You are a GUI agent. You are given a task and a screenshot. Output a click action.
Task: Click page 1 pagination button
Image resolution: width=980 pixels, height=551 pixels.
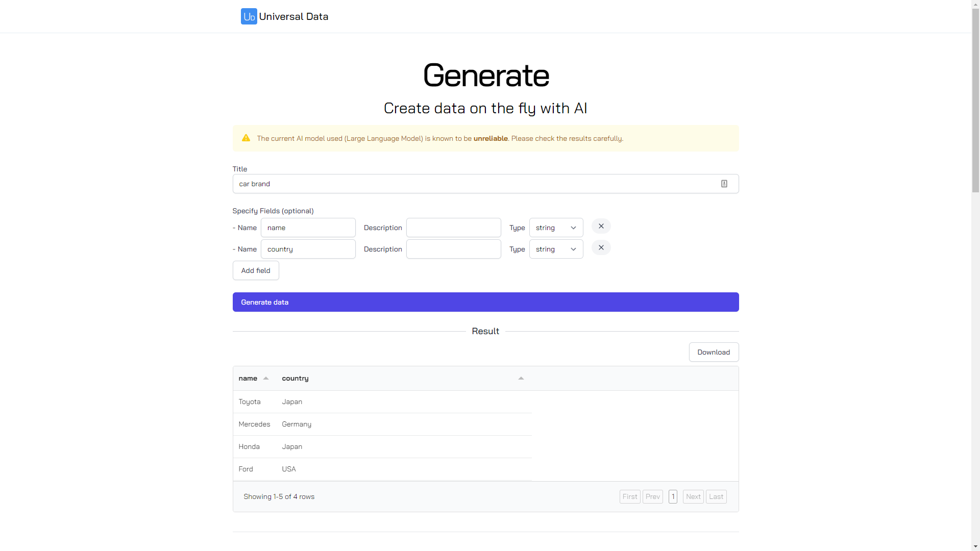(x=672, y=496)
